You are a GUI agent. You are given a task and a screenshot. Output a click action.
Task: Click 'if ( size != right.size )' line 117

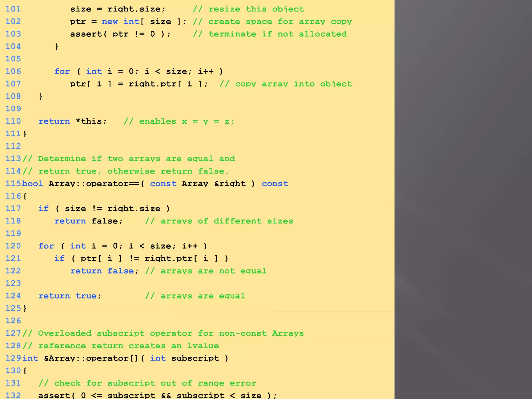click(x=104, y=209)
